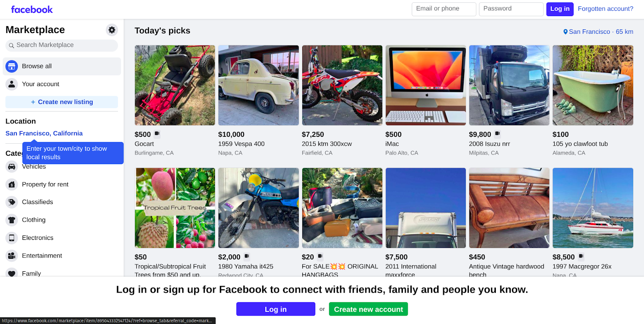Click the location pin beside San Francisco
Image resolution: width=644 pixels, height=324 pixels.
pyautogui.click(x=565, y=31)
